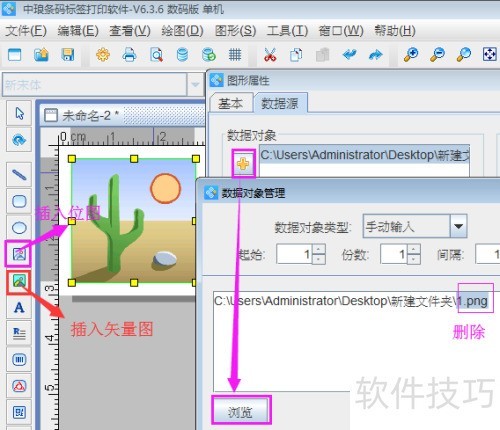Click the 份数 value field
500x430 pixels.
tap(394, 254)
